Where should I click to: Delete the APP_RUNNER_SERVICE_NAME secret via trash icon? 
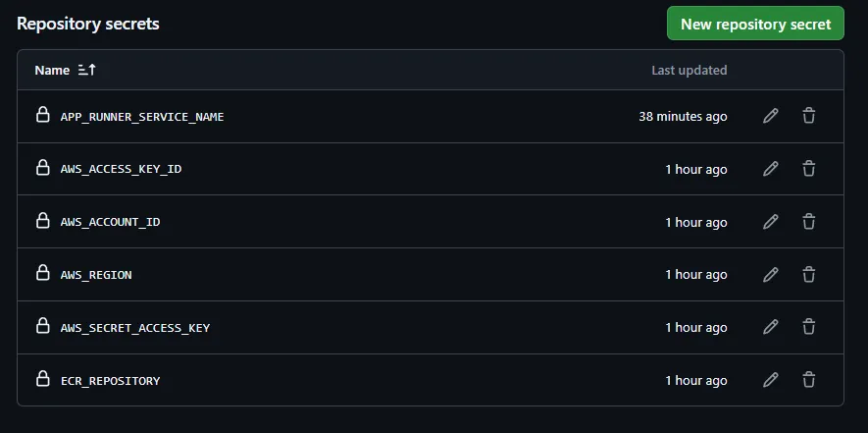click(808, 116)
